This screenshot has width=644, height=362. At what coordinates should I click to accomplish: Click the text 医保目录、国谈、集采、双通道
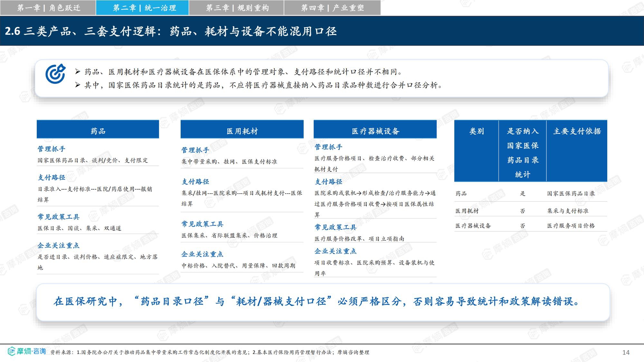click(x=80, y=228)
